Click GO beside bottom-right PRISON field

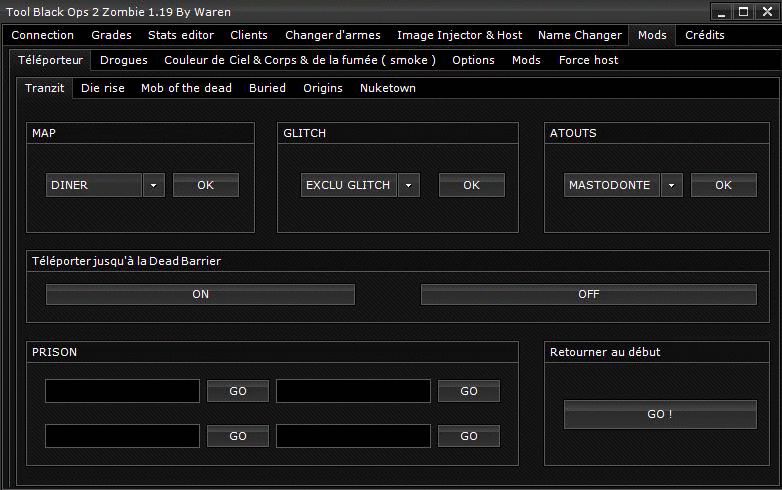pos(469,436)
